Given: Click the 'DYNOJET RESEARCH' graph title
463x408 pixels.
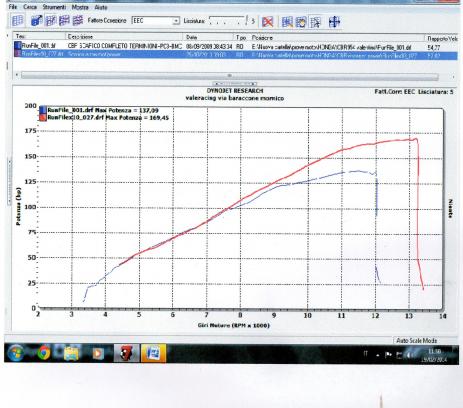Looking at the screenshot, I should pyautogui.click(x=235, y=91).
